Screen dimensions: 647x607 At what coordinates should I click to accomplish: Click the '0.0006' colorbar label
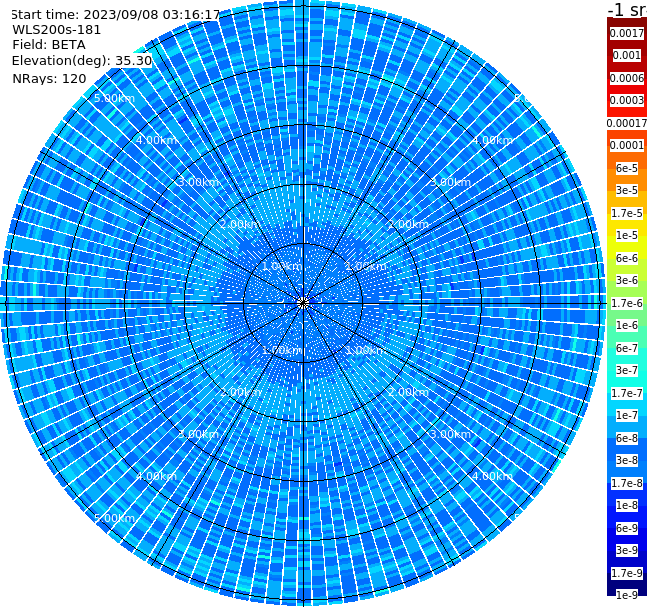tap(627, 78)
